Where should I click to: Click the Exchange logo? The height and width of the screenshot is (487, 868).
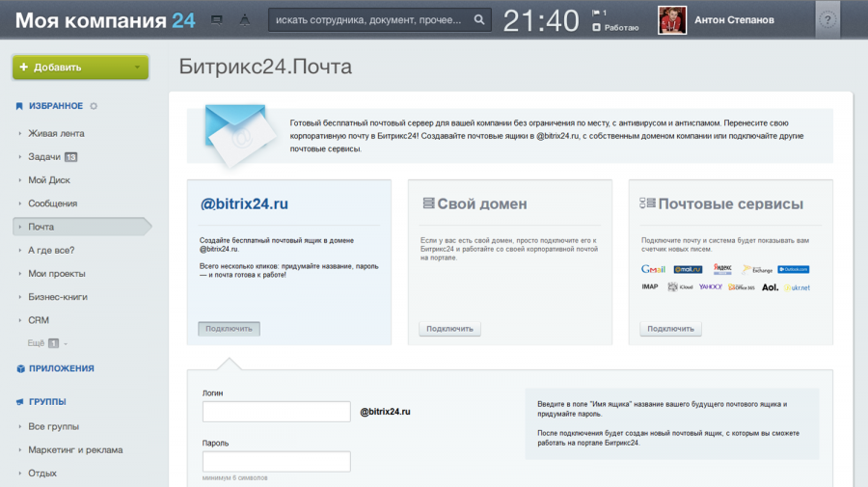(757, 269)
